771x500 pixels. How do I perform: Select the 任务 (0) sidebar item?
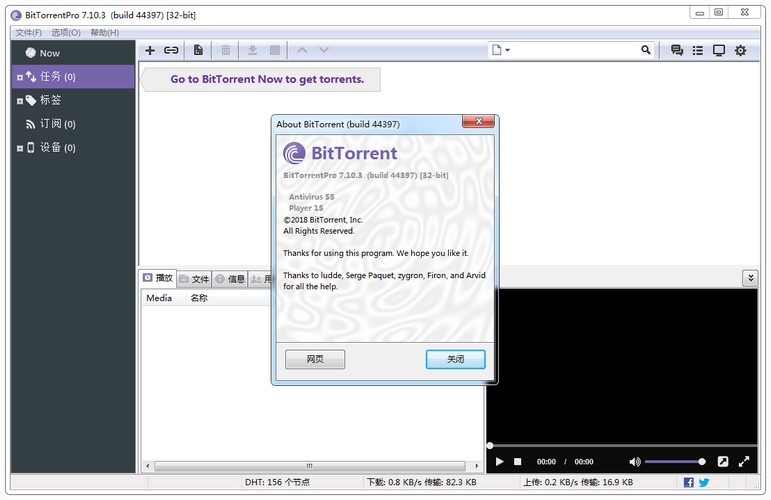73,77
